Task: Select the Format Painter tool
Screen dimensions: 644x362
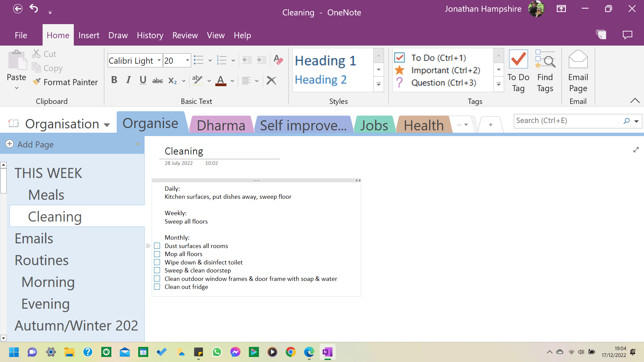Action: point(65,82)
